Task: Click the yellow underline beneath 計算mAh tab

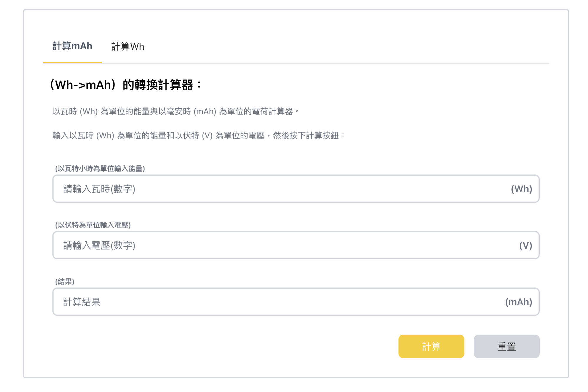Action: coord(72,62)
